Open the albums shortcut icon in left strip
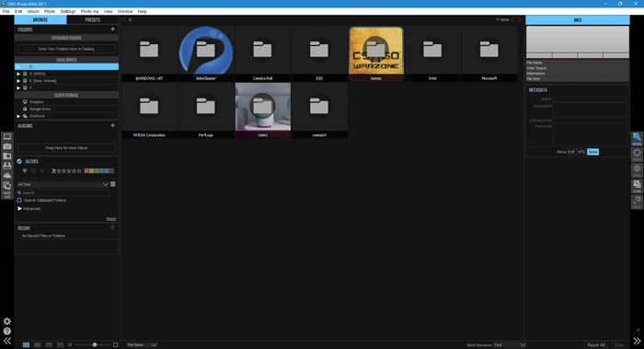The height and width of the screenshot is (349, 644). pos(7,185)
